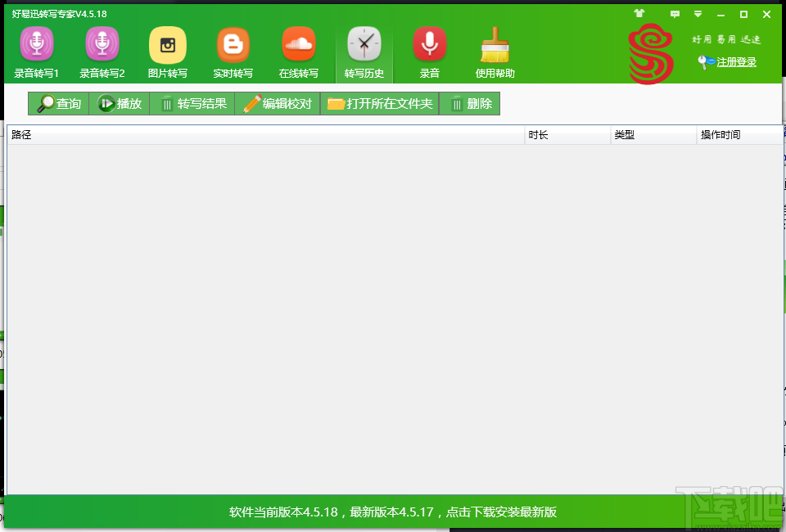Click the 删除 delete button

click(469, 103)
